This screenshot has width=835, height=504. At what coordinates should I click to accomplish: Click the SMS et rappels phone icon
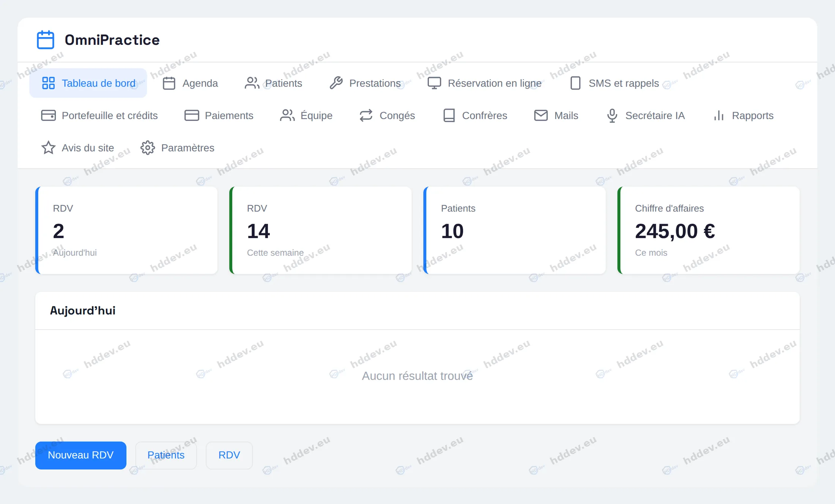pyautogui.click(x=575, y=83)
